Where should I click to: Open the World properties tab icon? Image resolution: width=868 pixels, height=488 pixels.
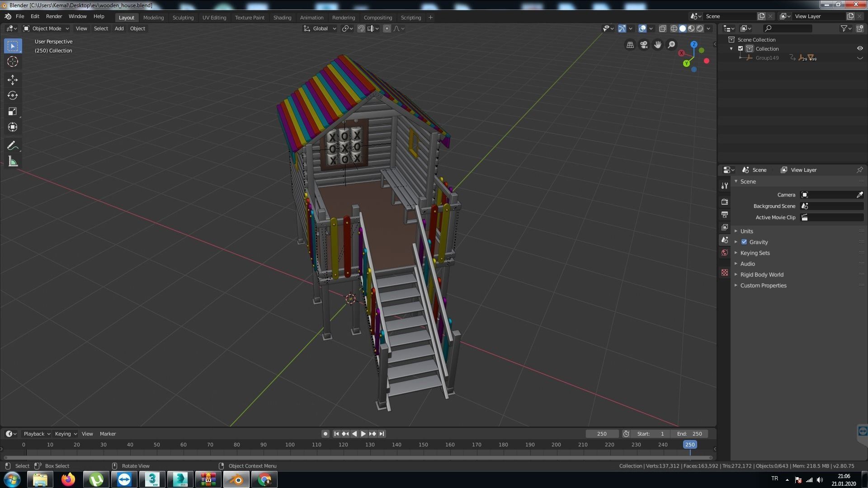tap(725, 253)
